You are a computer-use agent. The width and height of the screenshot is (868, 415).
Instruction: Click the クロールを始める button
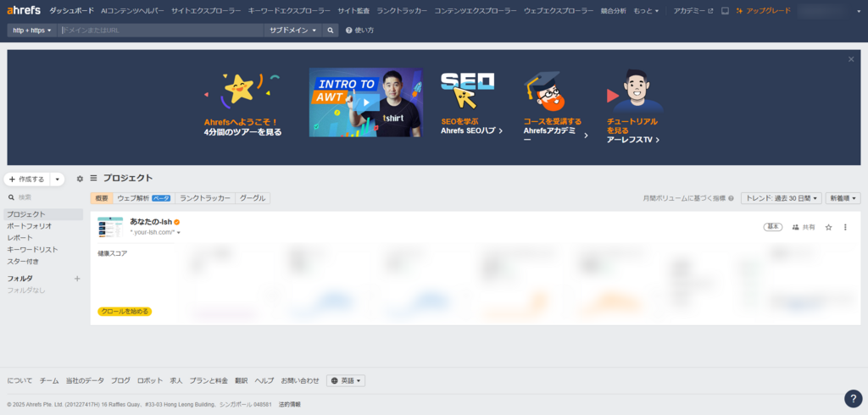[125, 312]
